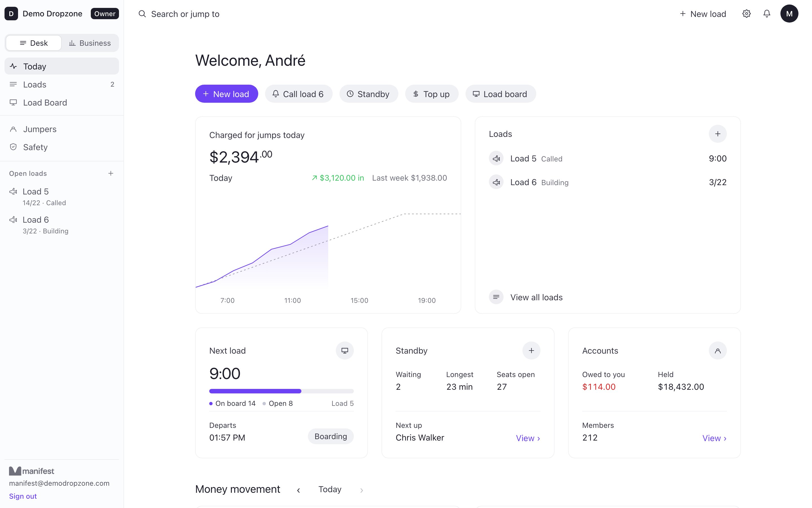Screen dimensions: 812x508
Task: Add to standby via Standby card plus
Action: tap(531, 351)
